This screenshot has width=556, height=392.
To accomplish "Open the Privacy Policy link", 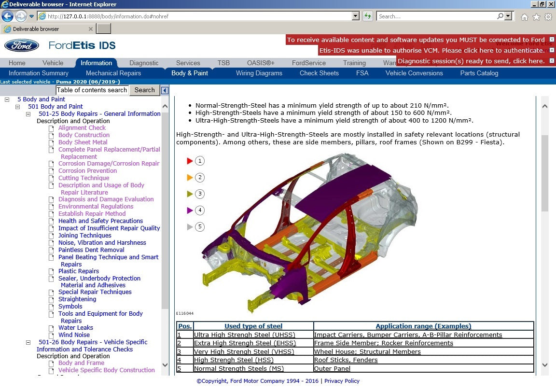I will (x=342, y=381).
